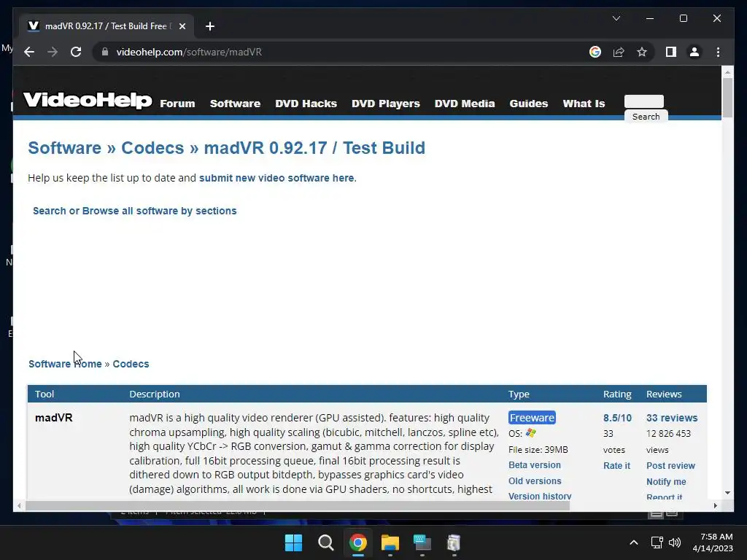
Task: Click the Freeware type badge
Action: pos(532,418)
